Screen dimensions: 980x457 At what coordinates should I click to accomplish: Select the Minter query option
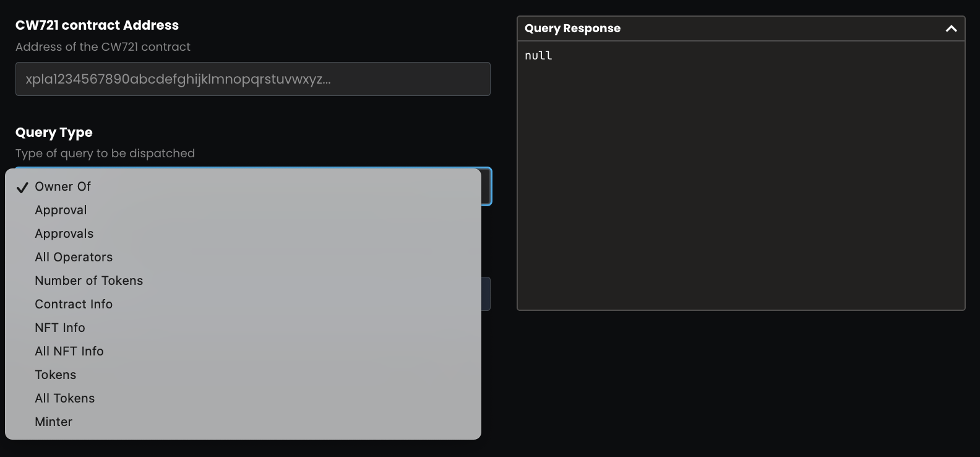tap(54, 422)
